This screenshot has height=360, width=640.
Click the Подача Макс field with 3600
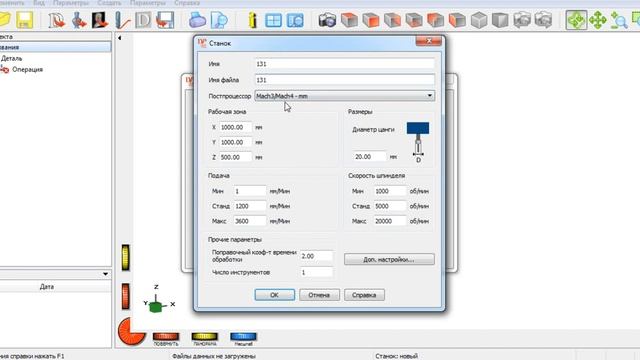pyautogui.click(x=250, y=221)
